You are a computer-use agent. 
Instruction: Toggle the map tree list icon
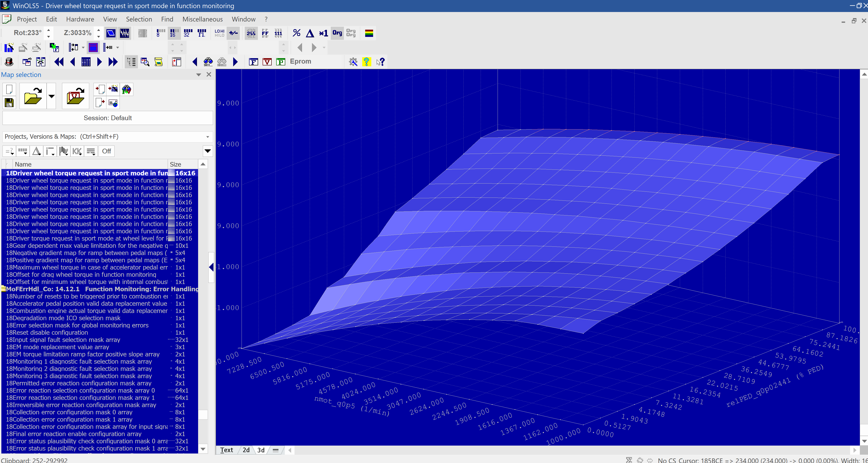point(131,62)
